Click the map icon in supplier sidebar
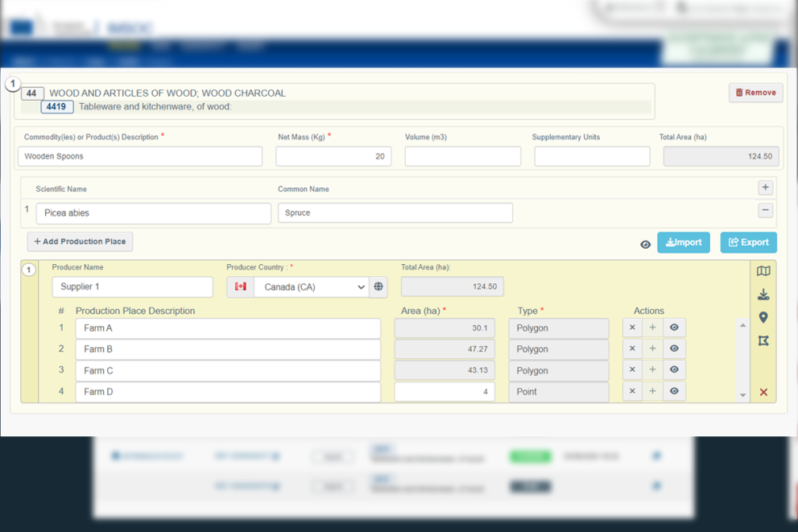 [763, 271]
